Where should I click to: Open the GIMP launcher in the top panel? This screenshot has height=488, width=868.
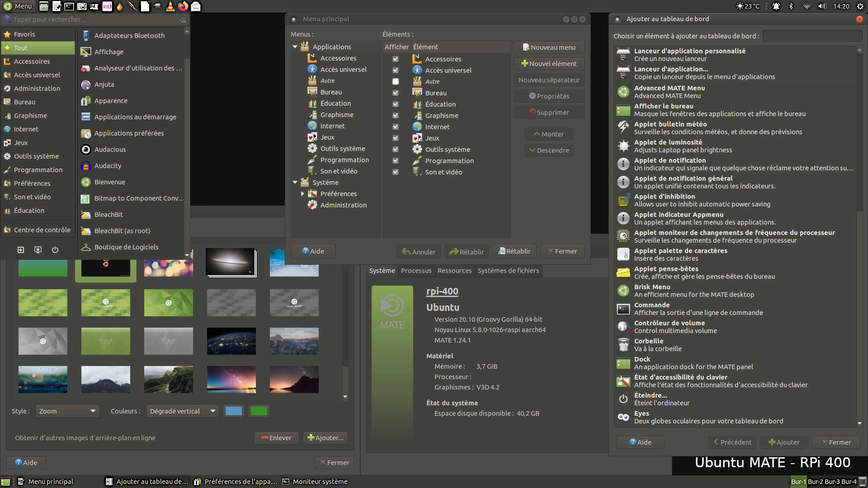tap(158, 6)
